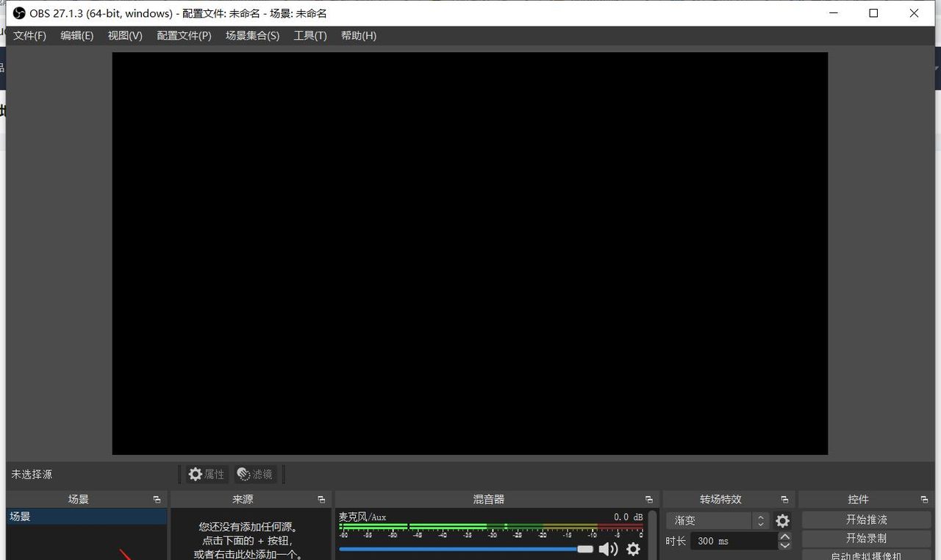Click the 未选择源 label

coord(32,474)
